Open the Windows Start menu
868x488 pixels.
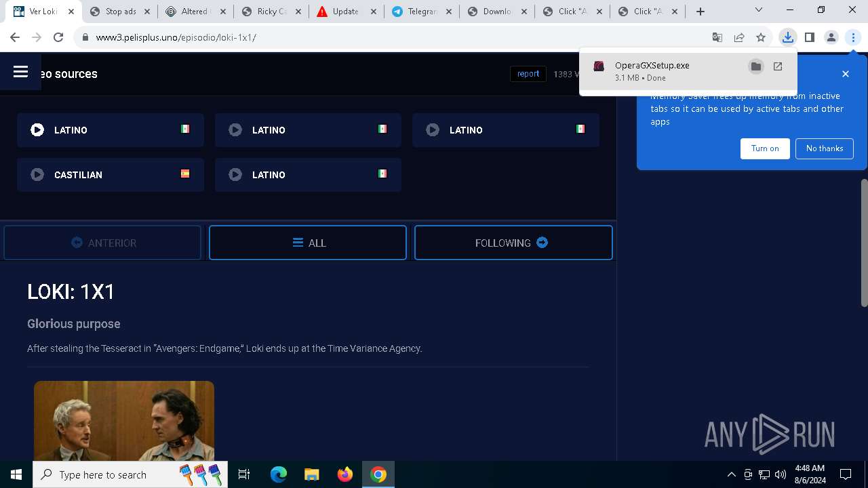point(16,474)
